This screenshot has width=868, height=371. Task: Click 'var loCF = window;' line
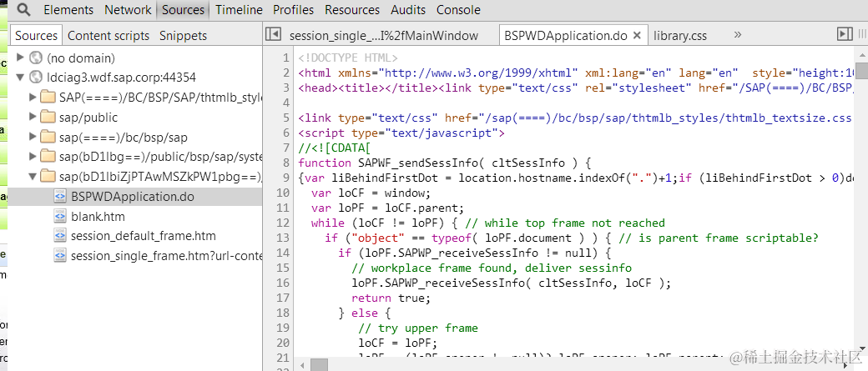371,193
